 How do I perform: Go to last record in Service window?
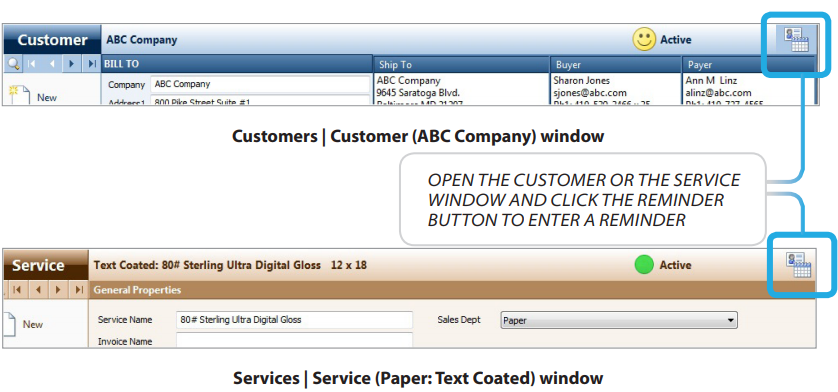[x=79, y=290]
